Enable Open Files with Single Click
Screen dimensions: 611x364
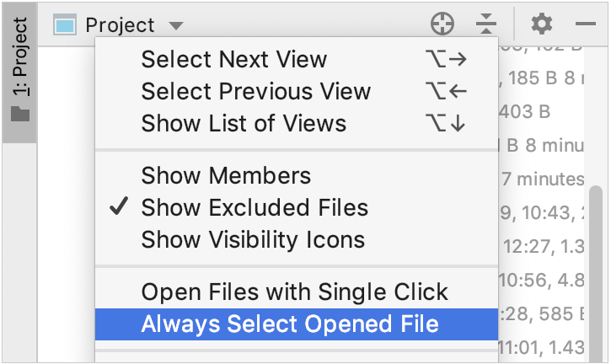297,292
